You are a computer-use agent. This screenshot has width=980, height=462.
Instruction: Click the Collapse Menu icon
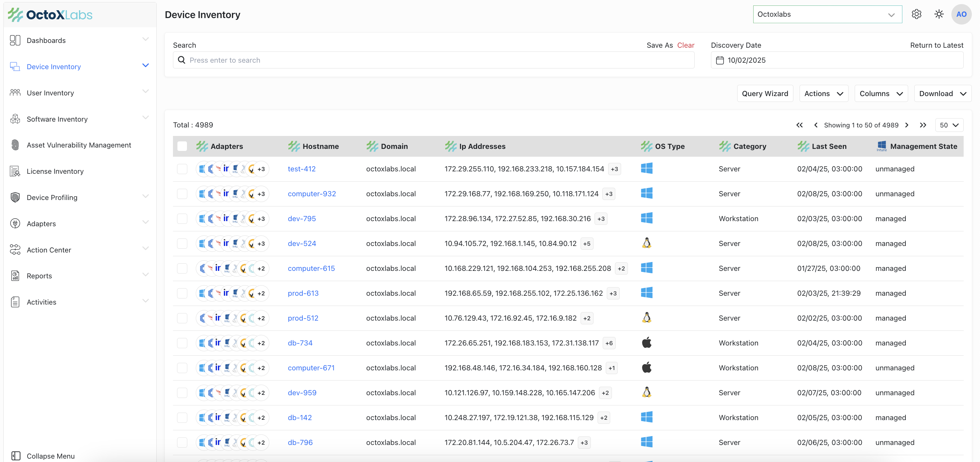point(16,456)
